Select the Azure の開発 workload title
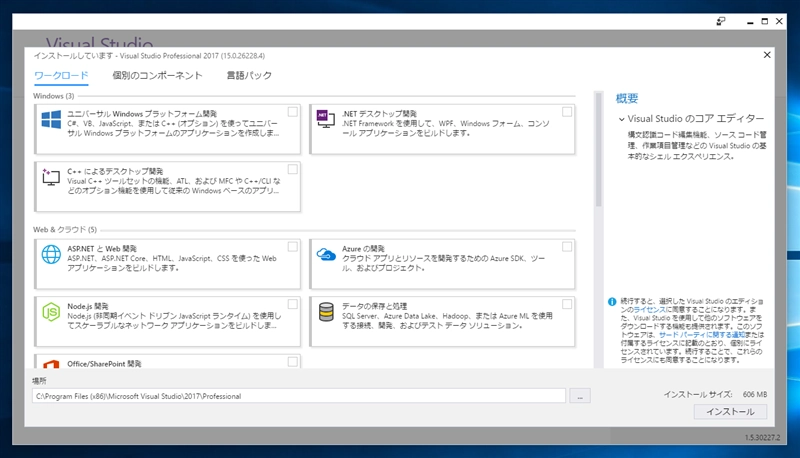Screen dimensions: 800x458 tap(363, 248)
